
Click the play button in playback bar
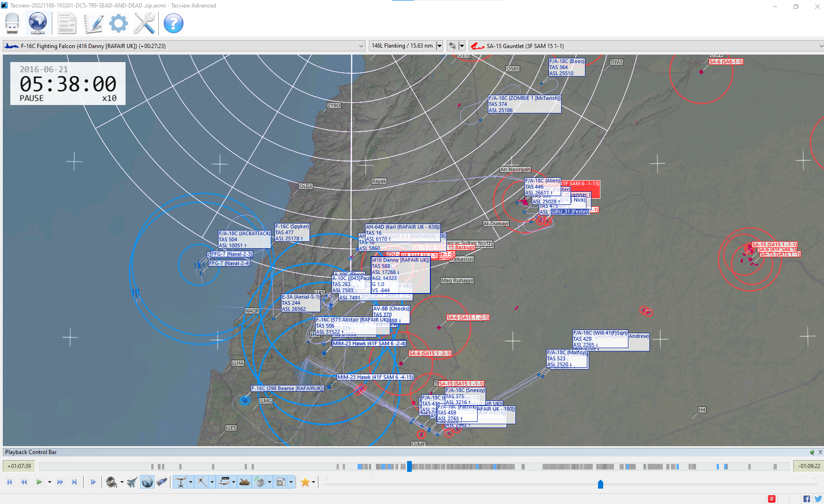(39, 482)
